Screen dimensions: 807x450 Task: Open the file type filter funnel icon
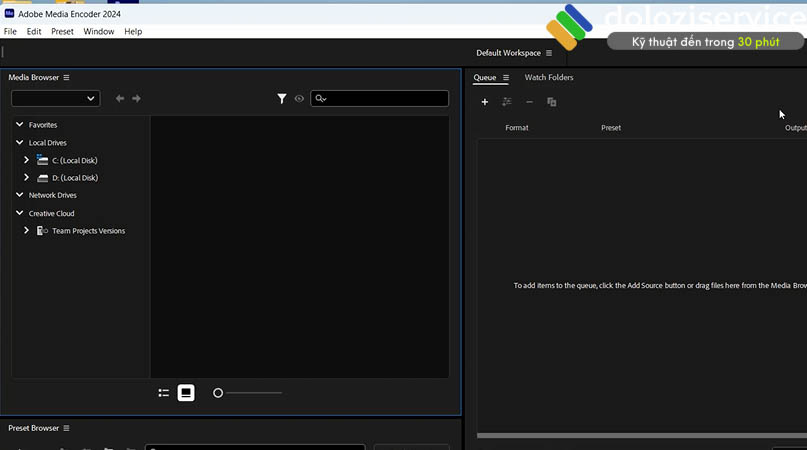282,99
